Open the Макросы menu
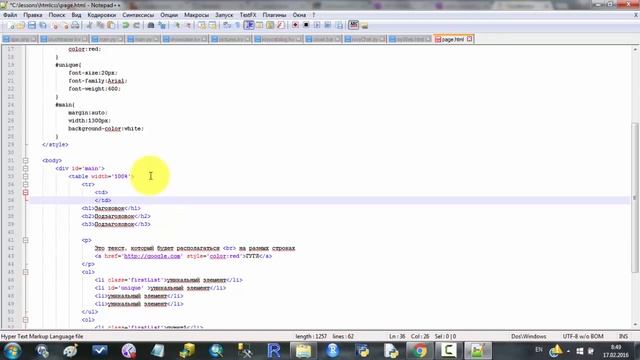 [x=196, y=15]
